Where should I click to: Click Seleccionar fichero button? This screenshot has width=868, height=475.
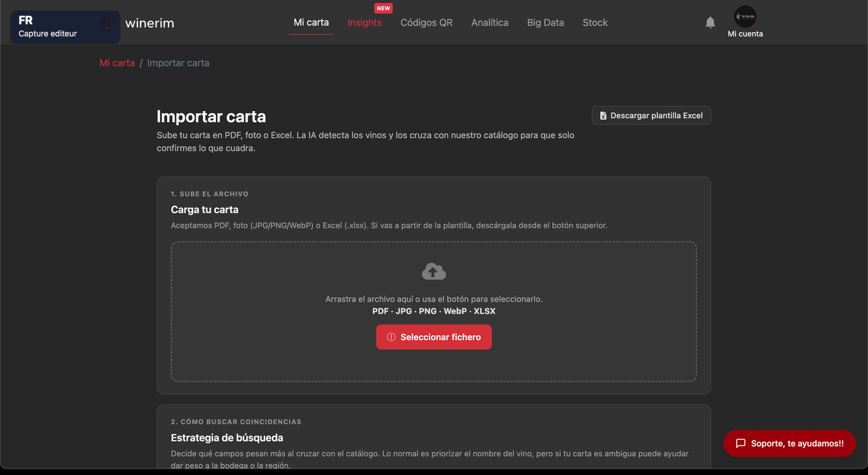[x=434, y=337]
